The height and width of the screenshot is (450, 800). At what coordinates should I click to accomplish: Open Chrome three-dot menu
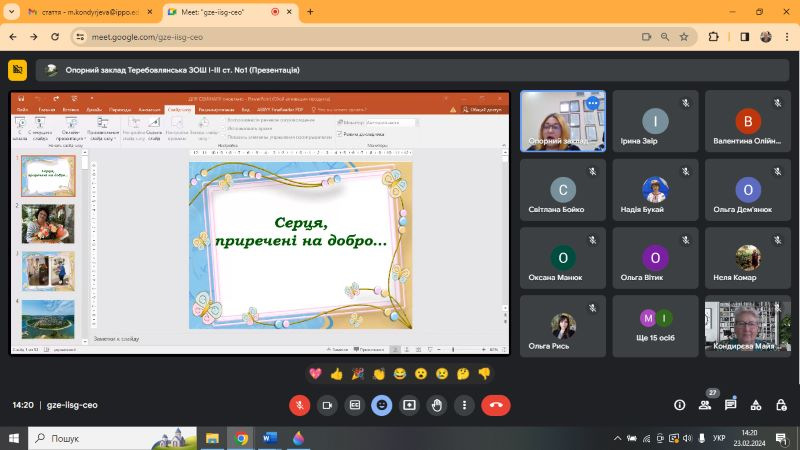(x=787, y=37)
